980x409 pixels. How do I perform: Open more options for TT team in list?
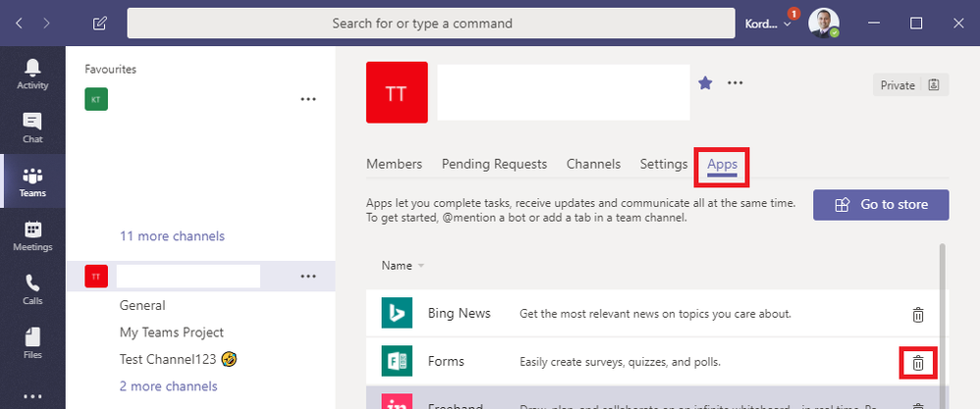(308, 277)
